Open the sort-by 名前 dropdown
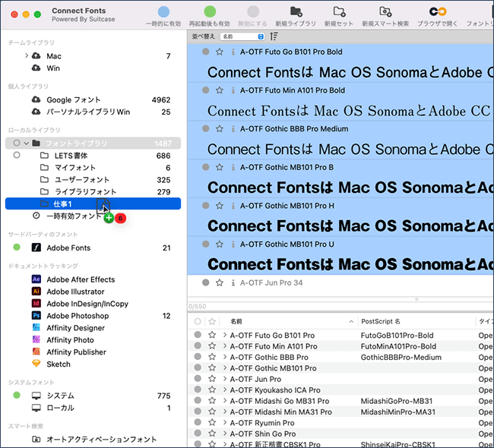The width and height of the screenshot is (494, 448). (x=242, y=36)
